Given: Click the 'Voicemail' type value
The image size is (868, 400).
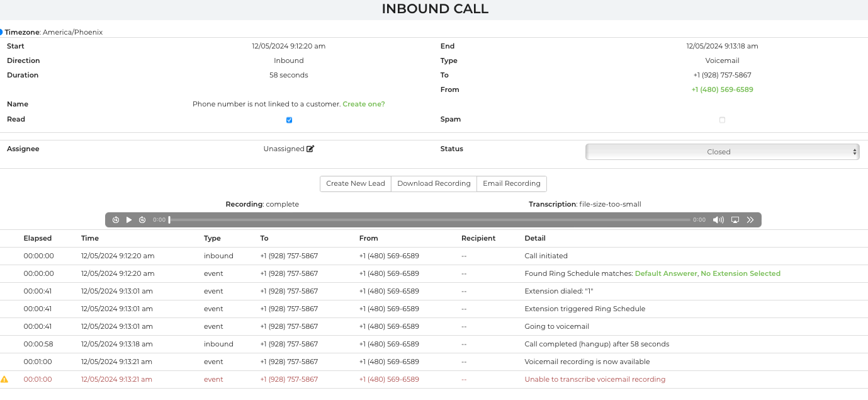Looking at the screenshot, I should [x=722, y=60].
